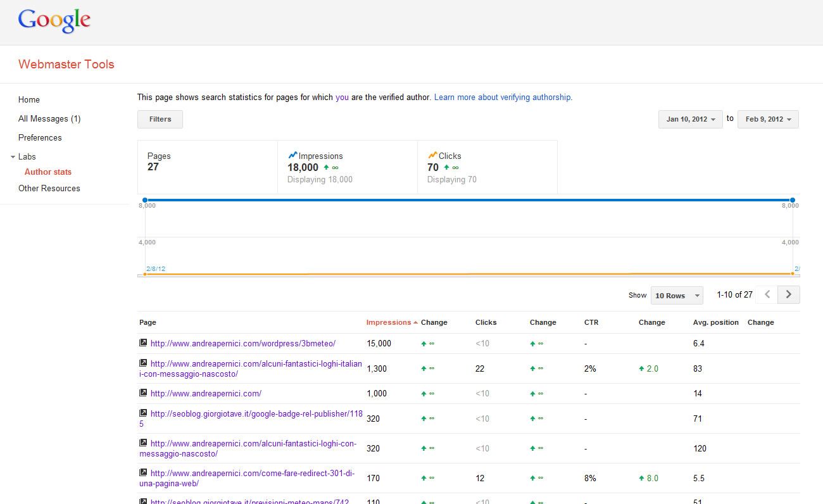Click external link icon beside andreapernici.com homepage URL
The image size is (823, 504).
point(143,393)
